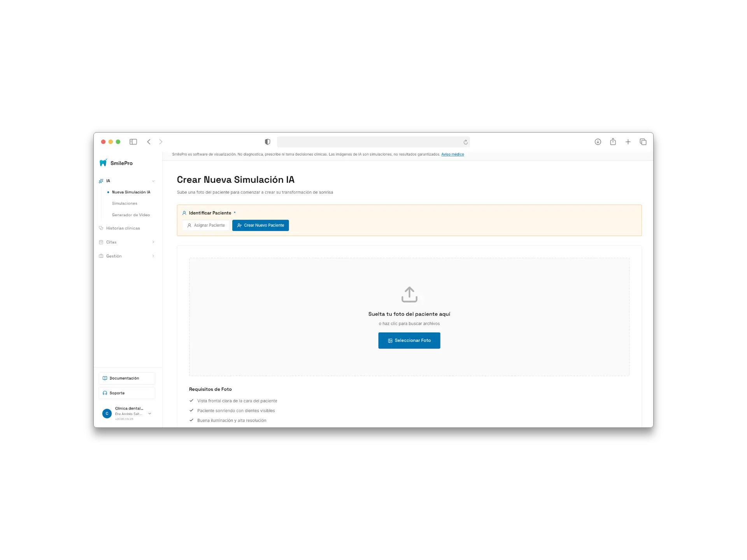
Task: Click the 'Buena iluminación y alta resolución' text
Action: tap(232, 420)
